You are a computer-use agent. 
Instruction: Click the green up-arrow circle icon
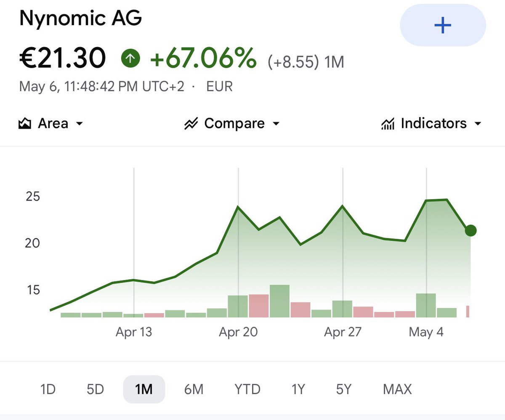[130, 59]
